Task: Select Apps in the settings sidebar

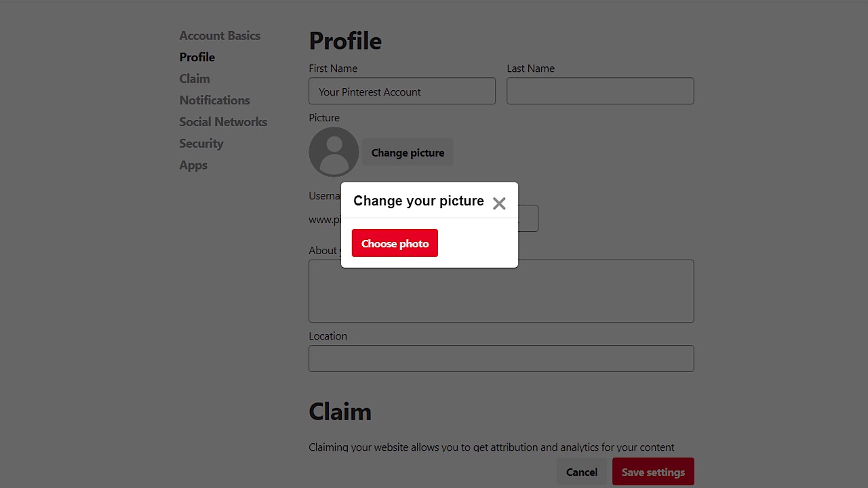Action: point(193,165)
